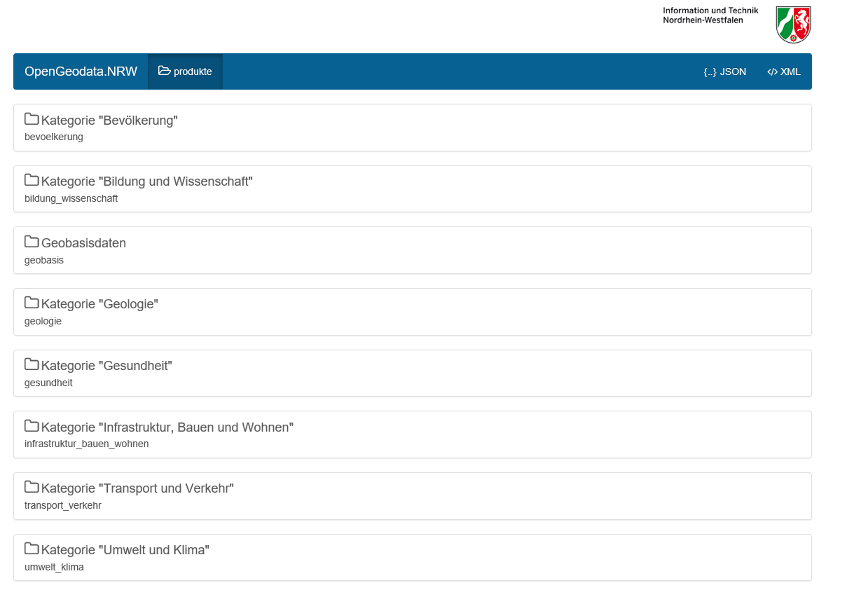This screenshot has width=868, height=593.
Task: View listing as XML
Action: pos(783,72)
